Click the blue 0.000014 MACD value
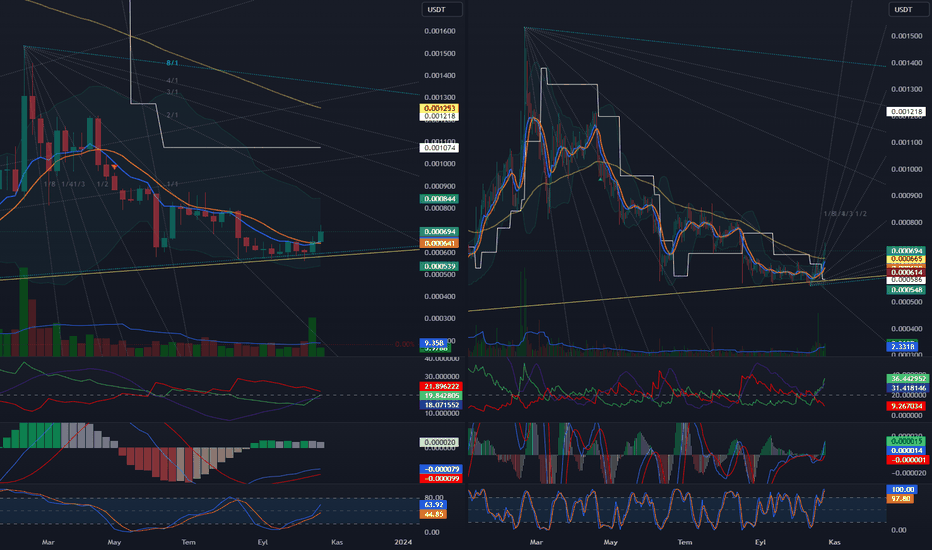The image size is (932, 550). click(906, 451)
